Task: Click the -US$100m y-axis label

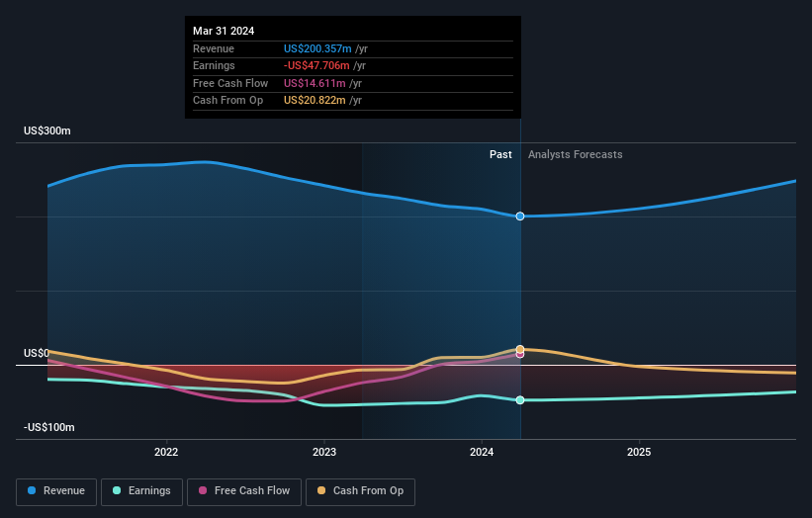Action: tap(49, 427)
